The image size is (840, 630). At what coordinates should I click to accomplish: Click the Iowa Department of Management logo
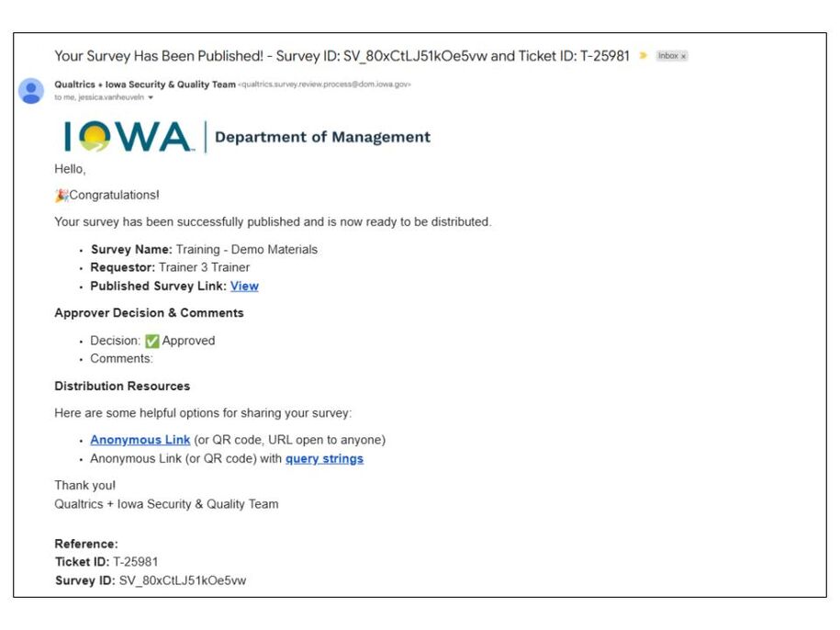pyautogui.click(x=247, y=137)
